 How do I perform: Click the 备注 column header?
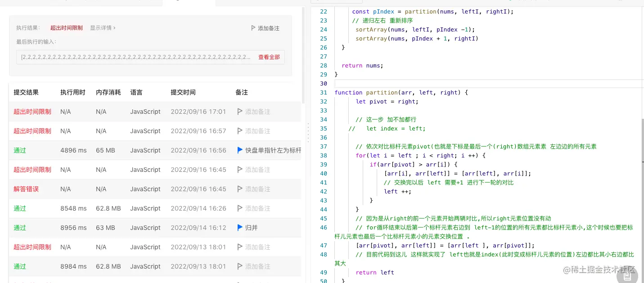coord(242,92)
